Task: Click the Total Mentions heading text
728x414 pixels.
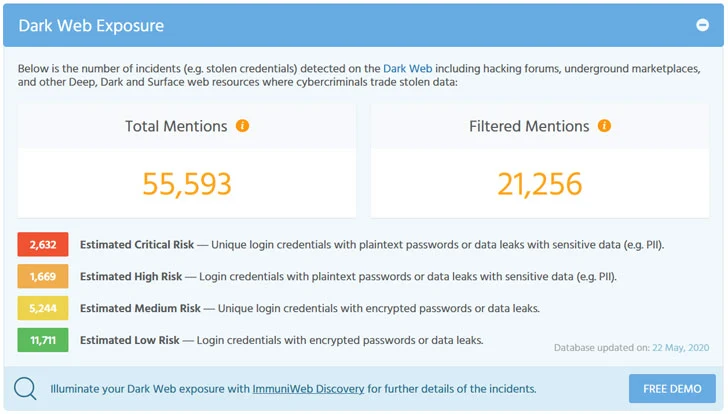Action: click(176, 126)
